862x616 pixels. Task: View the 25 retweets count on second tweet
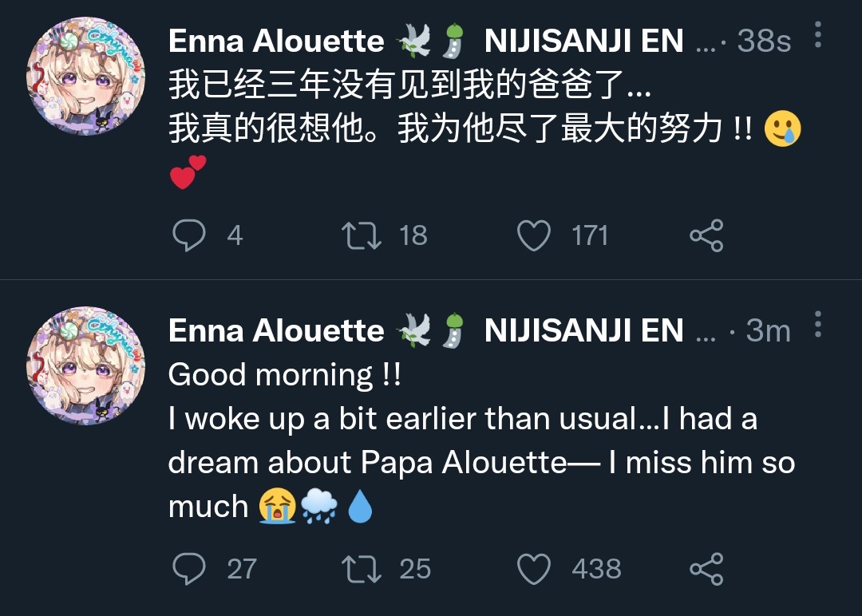click(415, 570)
